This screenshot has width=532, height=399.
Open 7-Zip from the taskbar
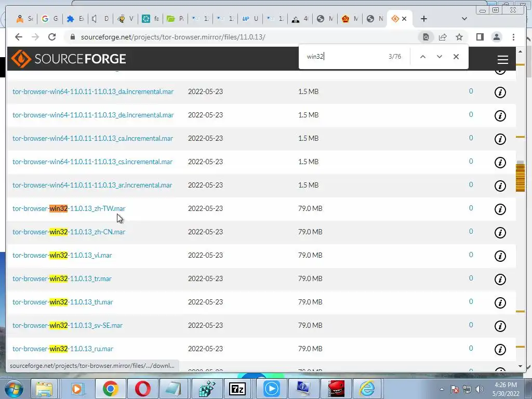pyautogui.click(x=237, y=389)
